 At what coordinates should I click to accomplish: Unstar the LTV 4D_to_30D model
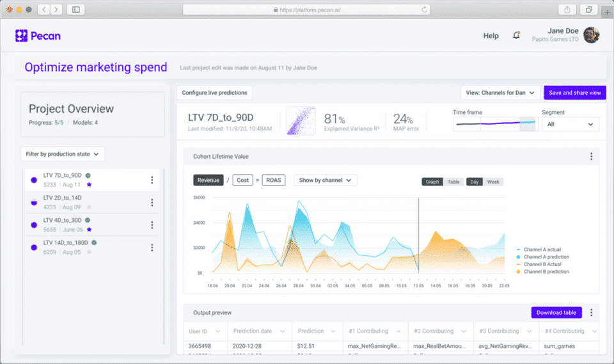click(90, 230)
